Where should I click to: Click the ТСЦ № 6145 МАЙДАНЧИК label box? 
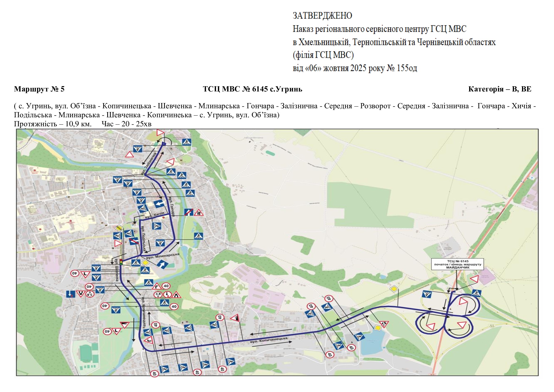(x=458, y=264)
